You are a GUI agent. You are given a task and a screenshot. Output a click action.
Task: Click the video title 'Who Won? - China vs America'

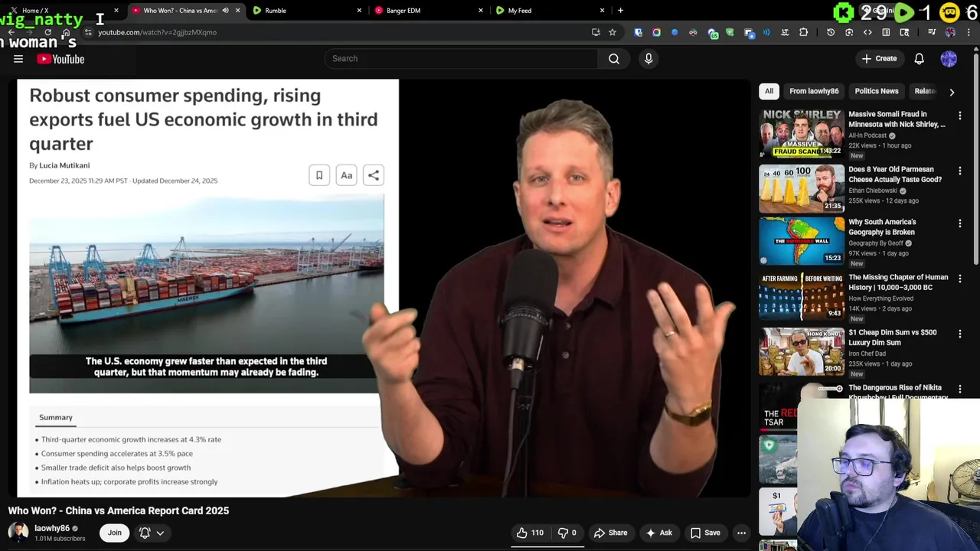[x=119, y=510]
